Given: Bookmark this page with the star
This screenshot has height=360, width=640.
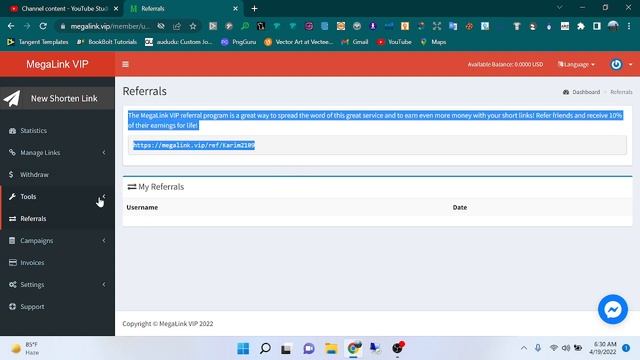Looking at the screenshot, I should pyautogui.click(x=193, y=26).
